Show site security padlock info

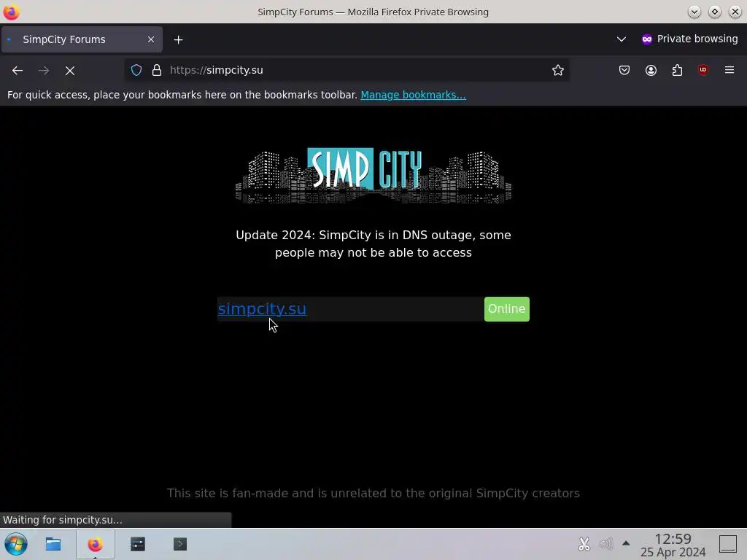(x=157, y=70)
